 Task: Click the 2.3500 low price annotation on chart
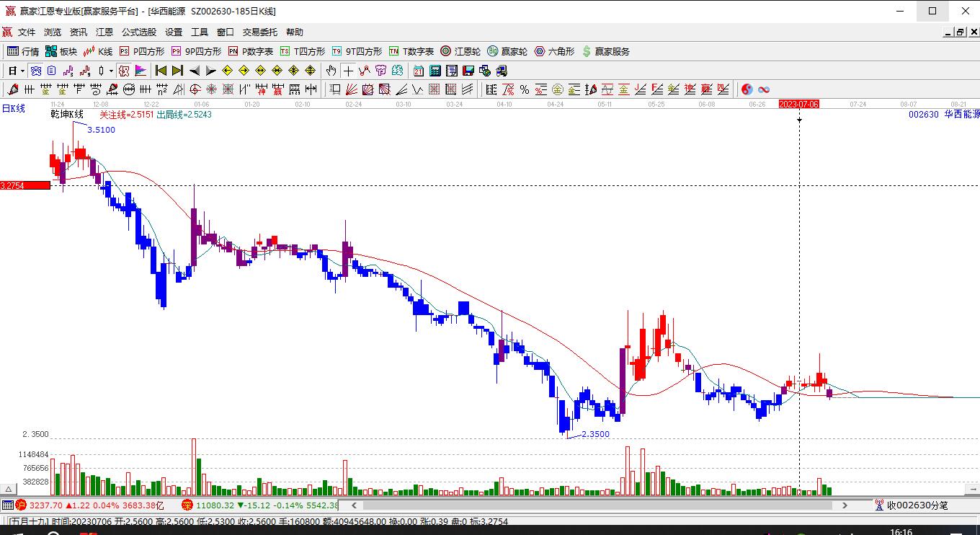tap(595, 434)
